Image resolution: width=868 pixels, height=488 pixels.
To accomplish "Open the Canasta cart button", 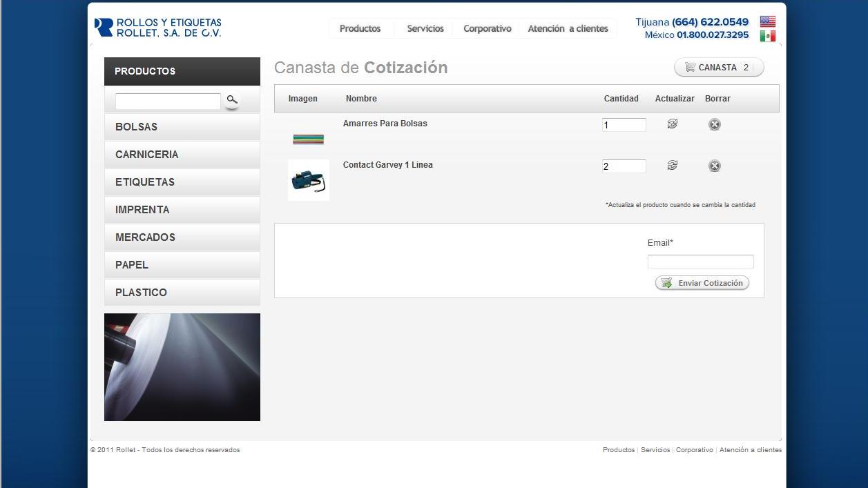I will coord(718,68).
